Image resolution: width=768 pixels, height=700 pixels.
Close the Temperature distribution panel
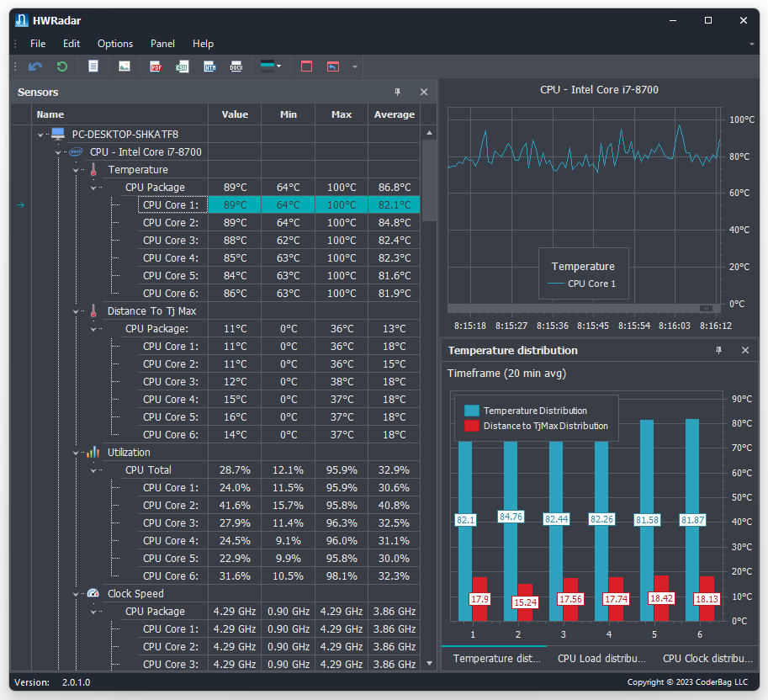point(745,350)
